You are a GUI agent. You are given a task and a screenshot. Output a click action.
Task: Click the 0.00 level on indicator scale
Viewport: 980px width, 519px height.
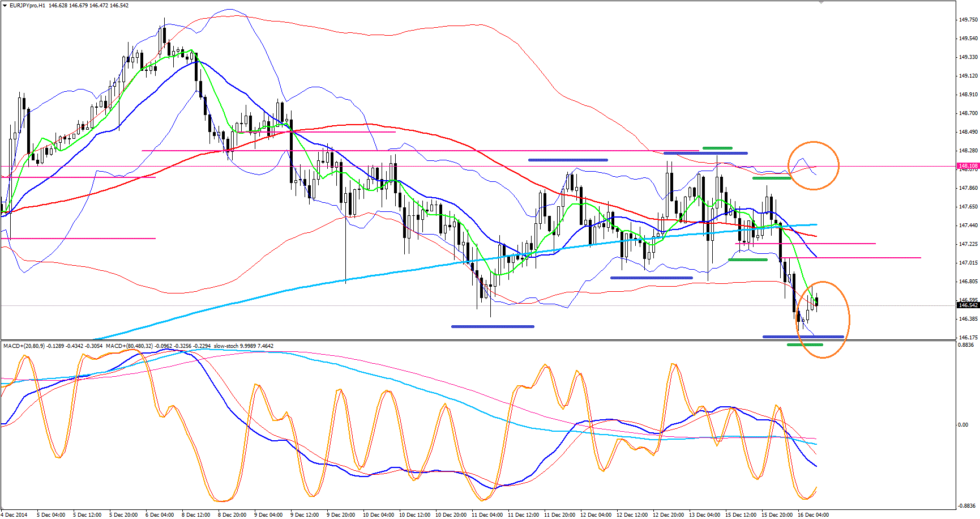962,424
